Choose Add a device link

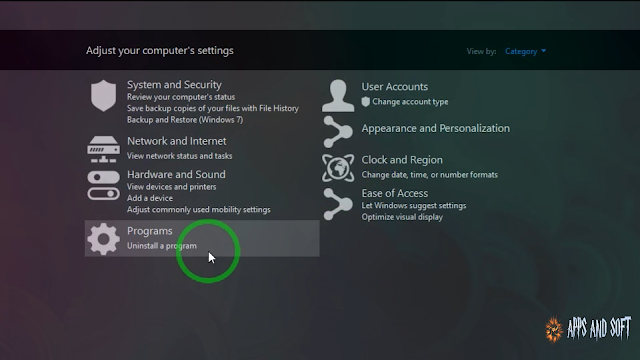tap(150, 198)
